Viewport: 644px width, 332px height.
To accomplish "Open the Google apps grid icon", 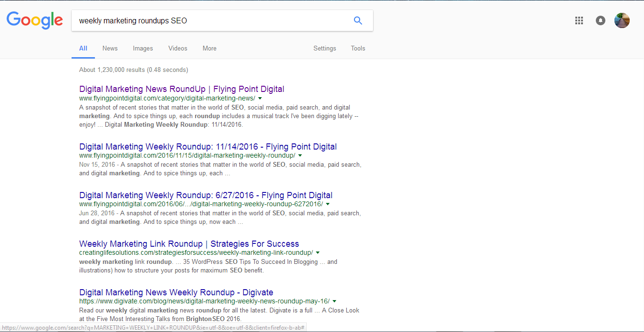I will 579,20.
